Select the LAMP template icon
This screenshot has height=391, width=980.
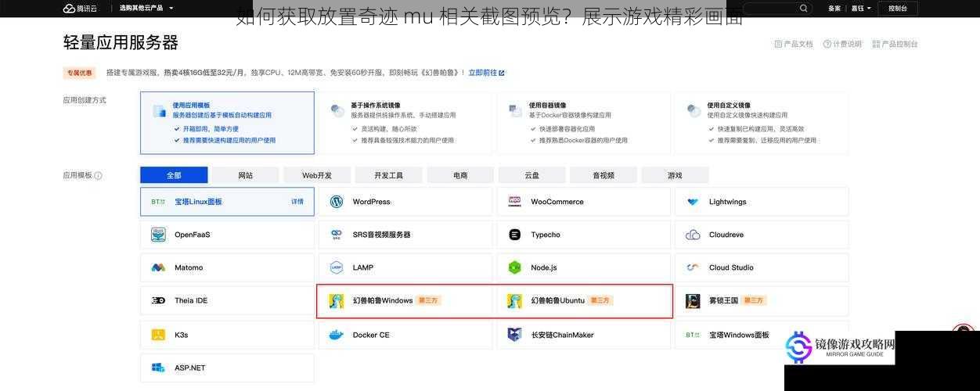click(337, 267)
